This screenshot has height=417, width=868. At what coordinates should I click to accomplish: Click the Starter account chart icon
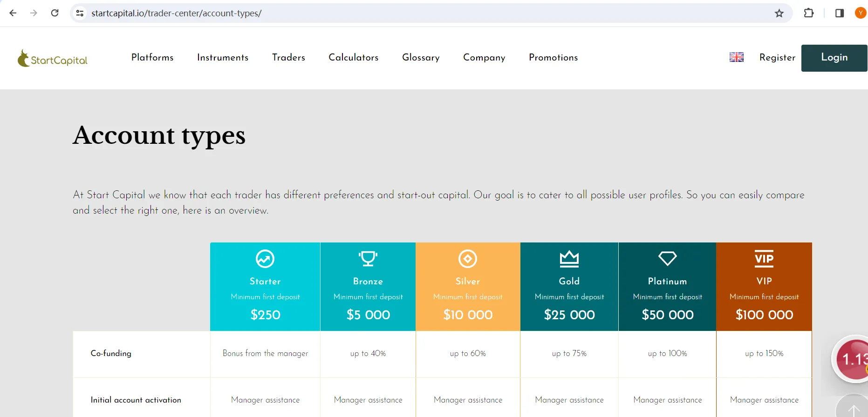coord(265,259)
